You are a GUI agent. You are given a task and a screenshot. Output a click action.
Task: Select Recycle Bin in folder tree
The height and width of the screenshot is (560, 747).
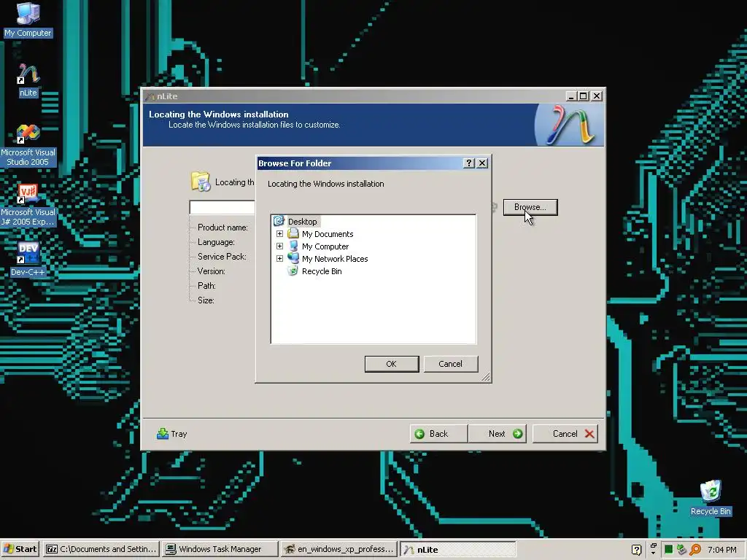click(322, 271)
